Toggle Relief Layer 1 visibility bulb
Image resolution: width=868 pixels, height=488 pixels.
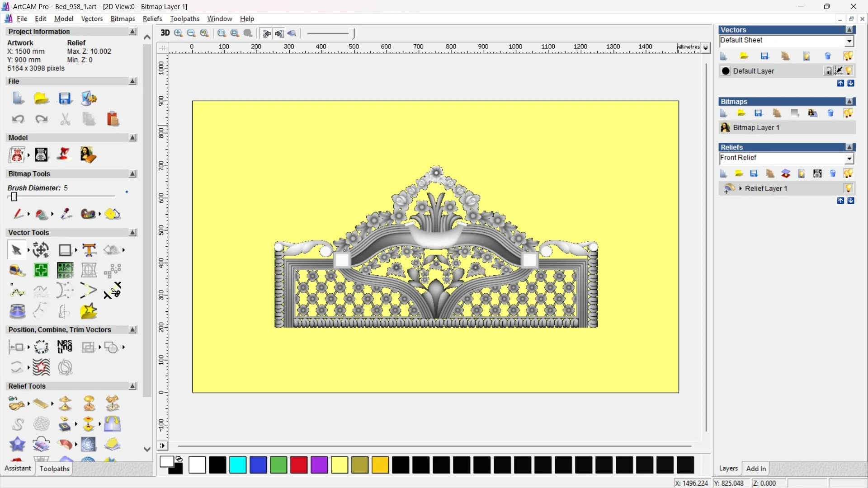click(848, 188)
